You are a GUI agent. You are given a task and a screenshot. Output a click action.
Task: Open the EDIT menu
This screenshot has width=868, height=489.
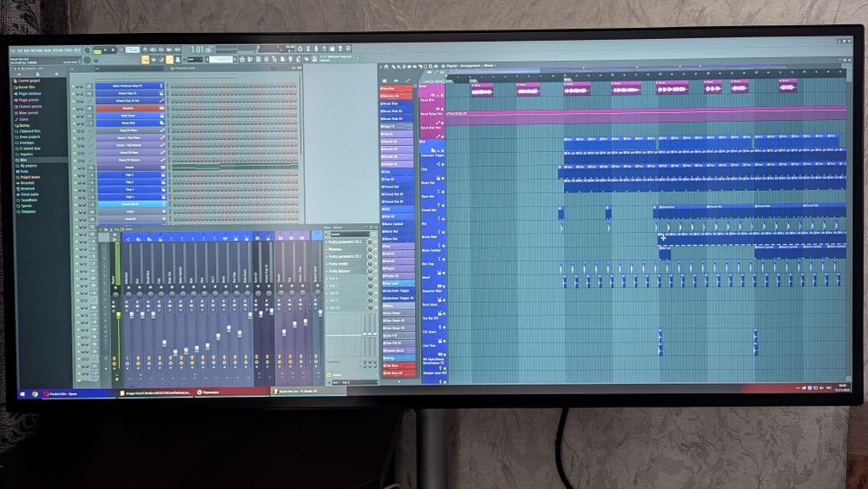(19, 50)
